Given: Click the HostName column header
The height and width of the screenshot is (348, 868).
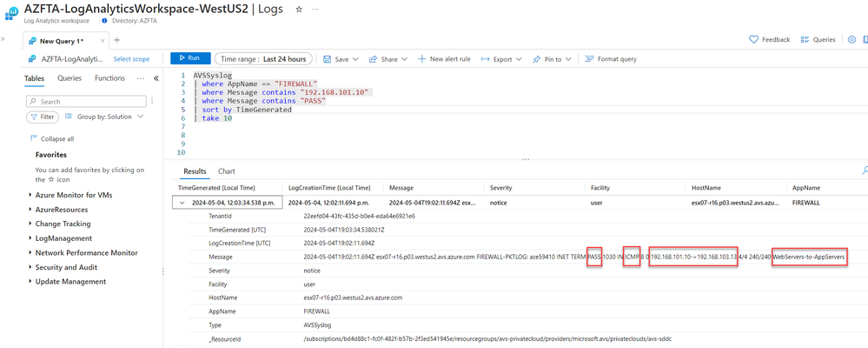Looking at the screenshot, I should 706,189.
